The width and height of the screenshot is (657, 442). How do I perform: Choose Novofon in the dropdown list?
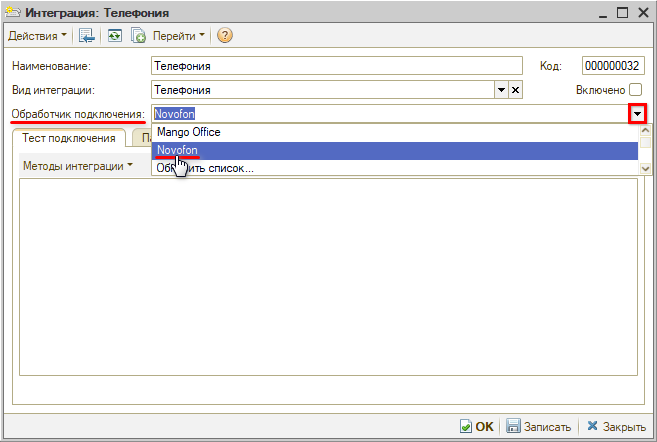tap(178, 150)
